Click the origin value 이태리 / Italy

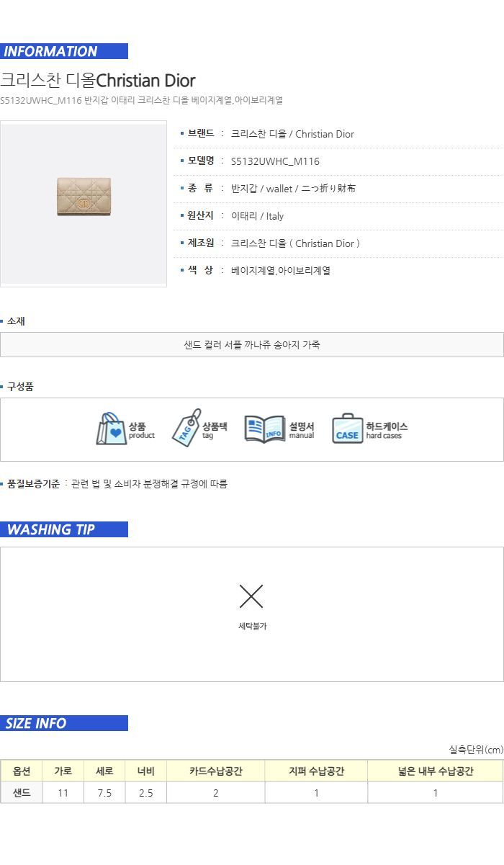pyautogui.click(x=257, y=216)
